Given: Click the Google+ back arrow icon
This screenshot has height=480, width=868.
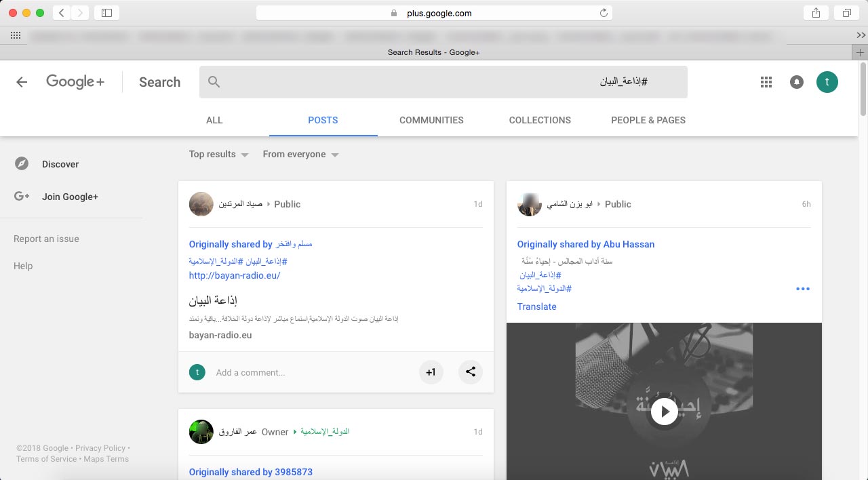Looking at the screenshot, I should 22,82.
